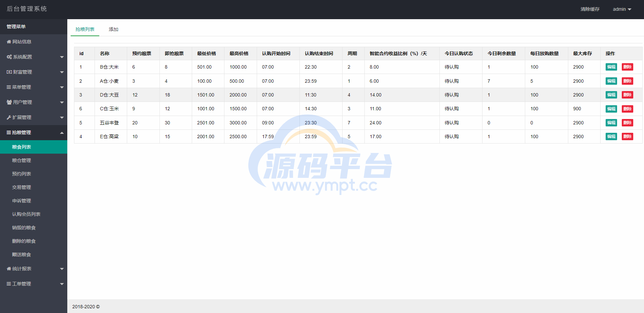This screenshot has height=313, width=644.
Task: Click the list icon beside 工单管理
Action: point(9,284)
